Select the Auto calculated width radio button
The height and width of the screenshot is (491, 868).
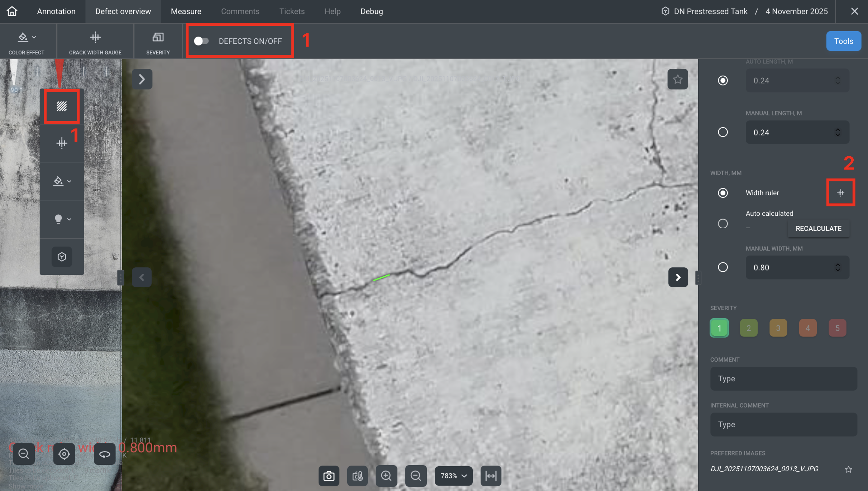(x=722, y=224)
